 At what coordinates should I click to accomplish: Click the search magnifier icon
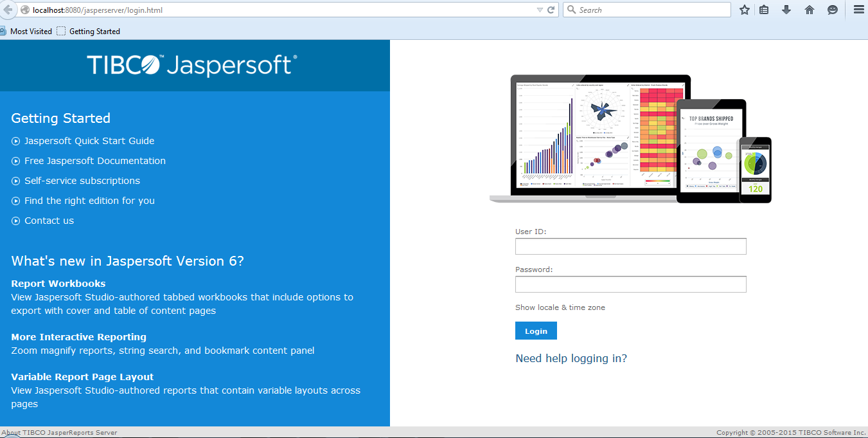tap(571, 10)
